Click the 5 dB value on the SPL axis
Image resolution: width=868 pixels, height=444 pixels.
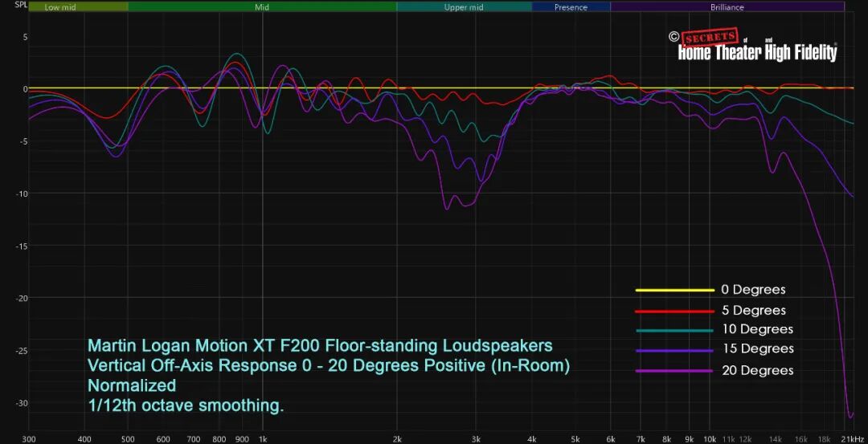25,36
